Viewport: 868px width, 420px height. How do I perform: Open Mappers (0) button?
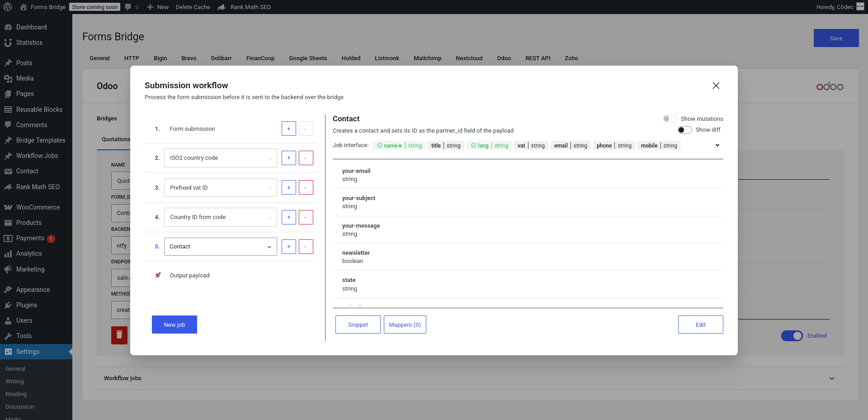(405, 325)
